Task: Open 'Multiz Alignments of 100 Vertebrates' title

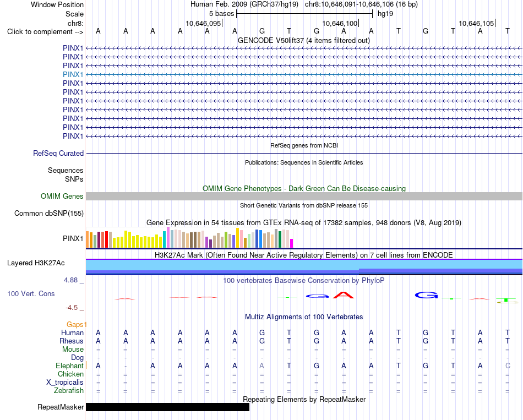Action: (x=304, y=317)
